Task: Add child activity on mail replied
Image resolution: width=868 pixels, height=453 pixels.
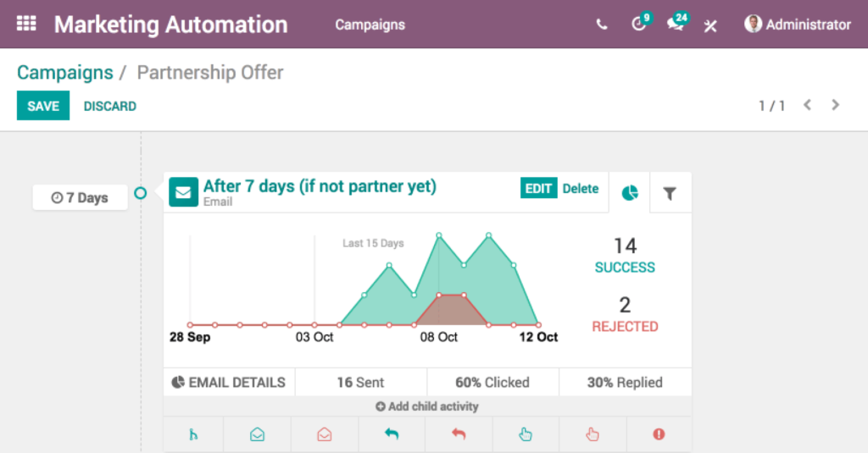Action: [x=392, y=434]
